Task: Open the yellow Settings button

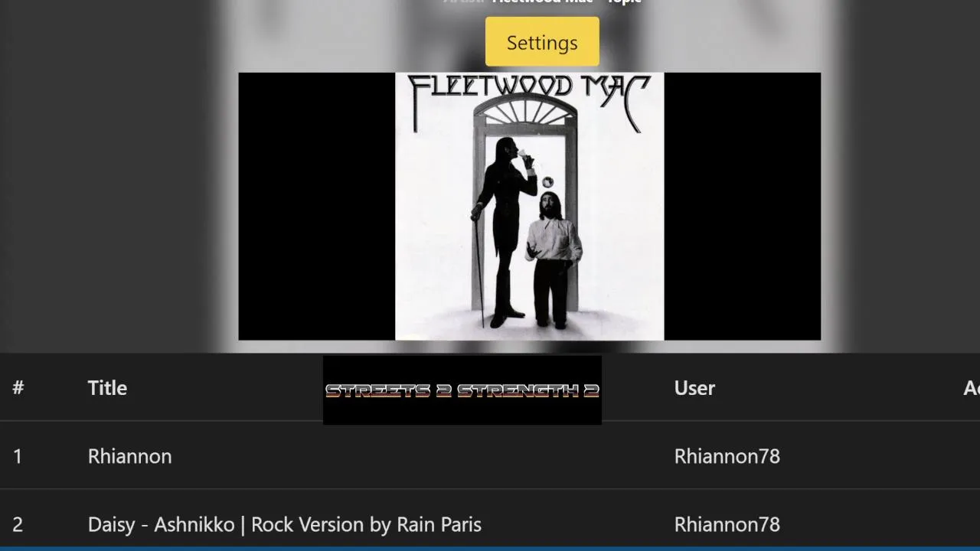Action: (542, 42)
